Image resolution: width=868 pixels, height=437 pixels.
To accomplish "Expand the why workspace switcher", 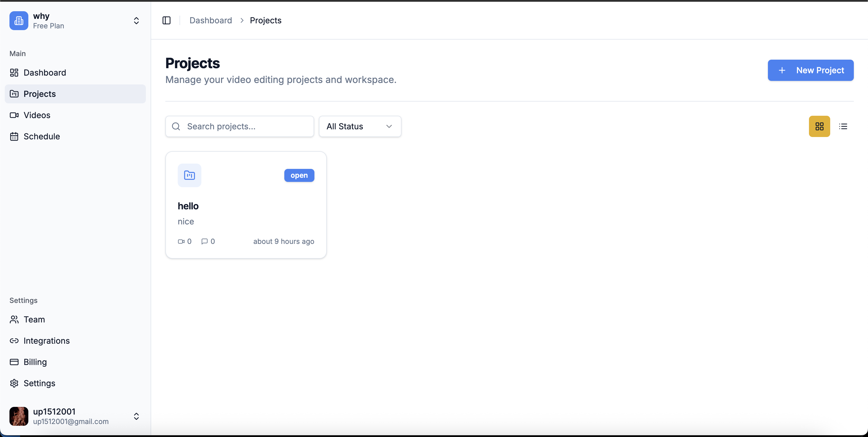I will (136, 21).
